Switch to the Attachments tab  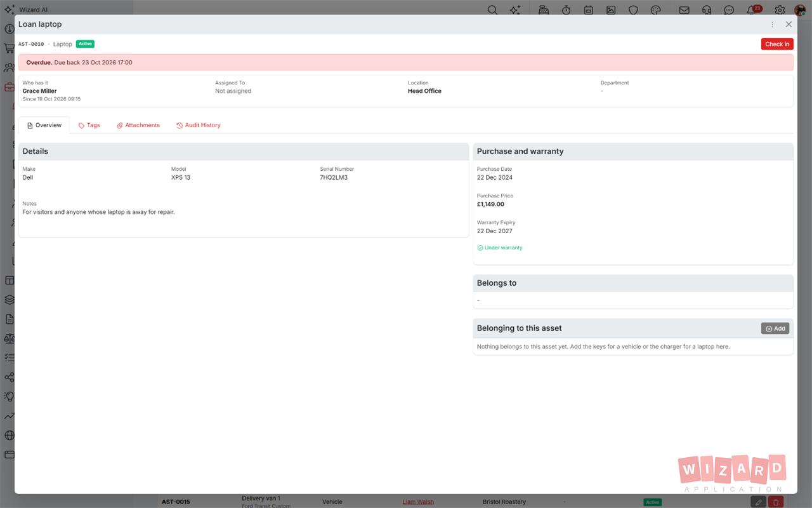[x=138, y=125]
